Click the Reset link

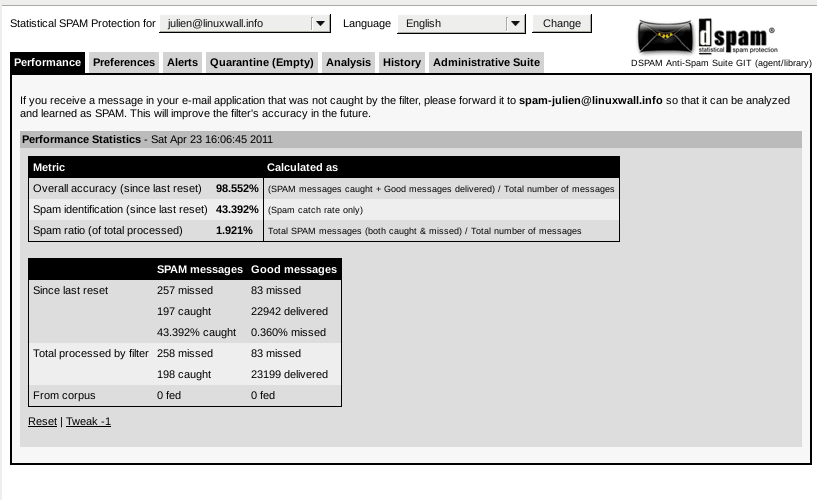(x=42, y=421)
